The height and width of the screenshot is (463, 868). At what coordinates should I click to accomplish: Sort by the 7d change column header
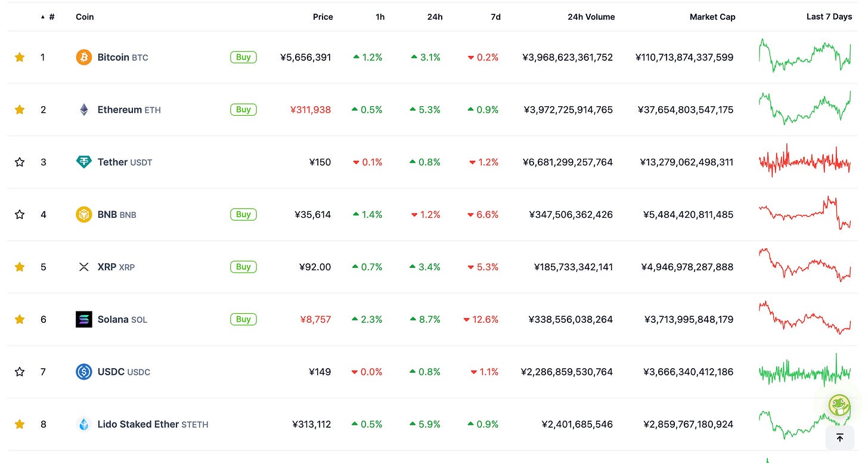(495, 17)
